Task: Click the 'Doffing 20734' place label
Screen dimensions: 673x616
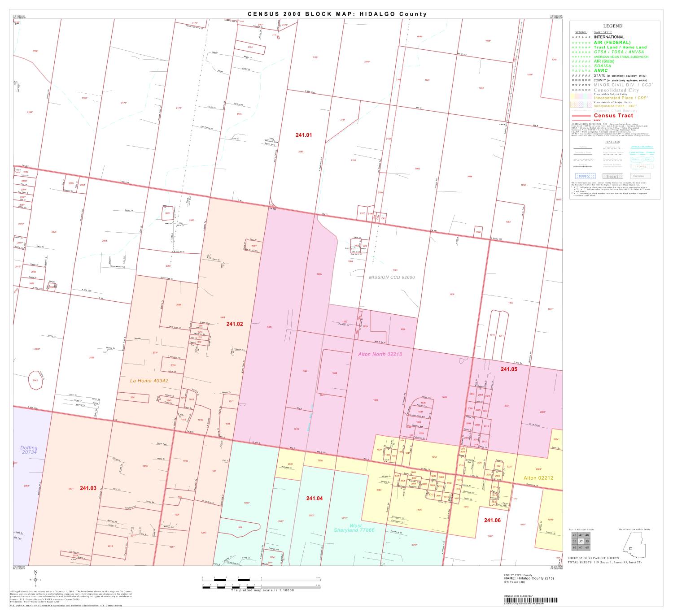Action: (x=29, y=450)
